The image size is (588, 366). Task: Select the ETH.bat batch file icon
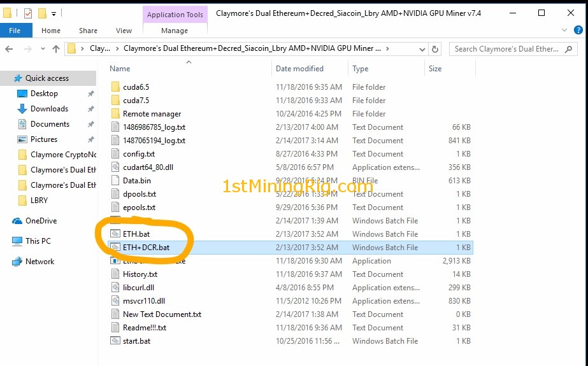tap(115, 234)
